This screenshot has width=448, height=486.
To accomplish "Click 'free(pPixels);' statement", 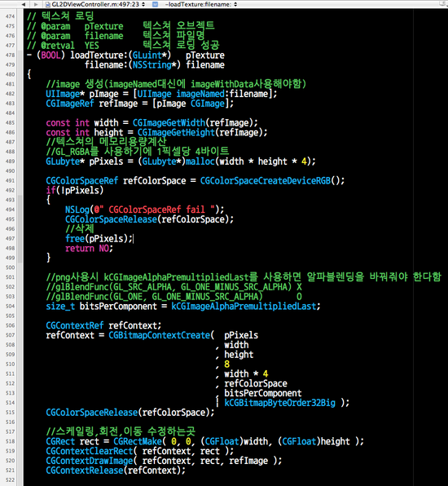I will pyautogui.click(x=99, y=239).
